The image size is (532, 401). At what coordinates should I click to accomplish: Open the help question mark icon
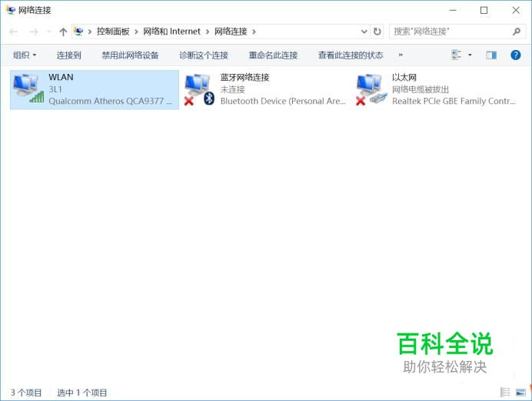(515, 55)
